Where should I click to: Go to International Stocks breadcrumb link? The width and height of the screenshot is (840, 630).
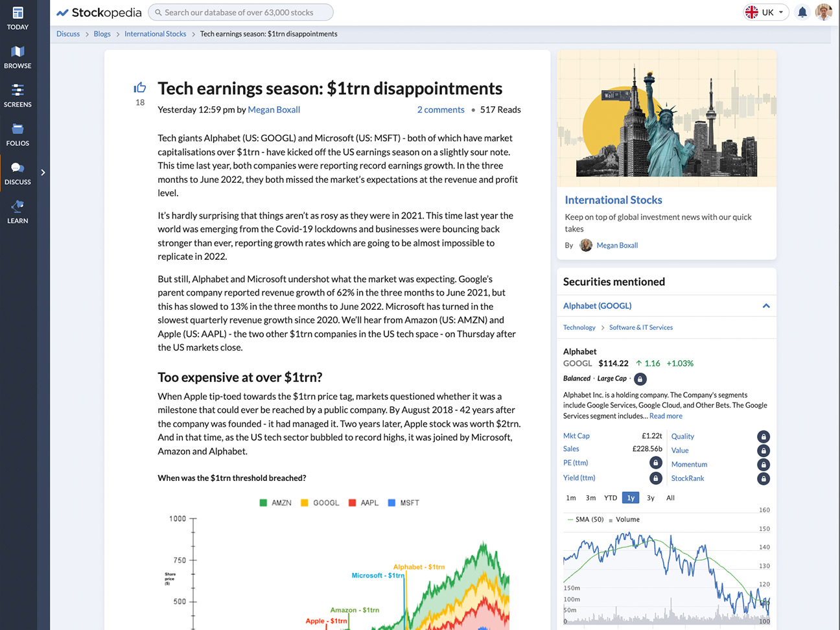(x=155, y=34)
